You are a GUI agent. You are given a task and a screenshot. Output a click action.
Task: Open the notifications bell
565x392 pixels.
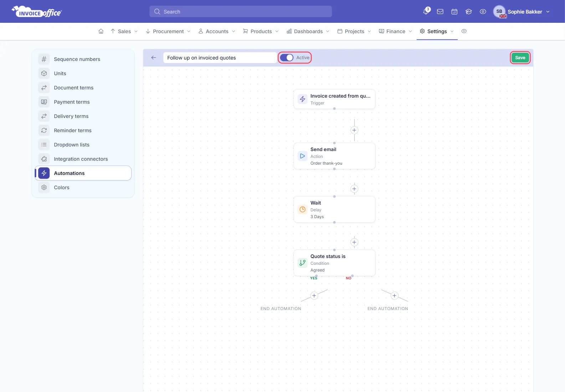point(426,11)
